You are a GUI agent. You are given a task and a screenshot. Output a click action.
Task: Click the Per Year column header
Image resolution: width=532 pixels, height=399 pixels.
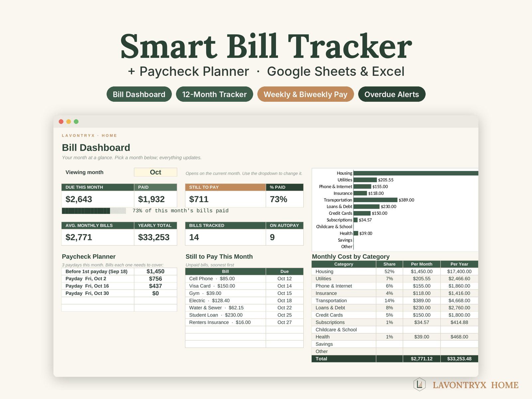[459, 264]
